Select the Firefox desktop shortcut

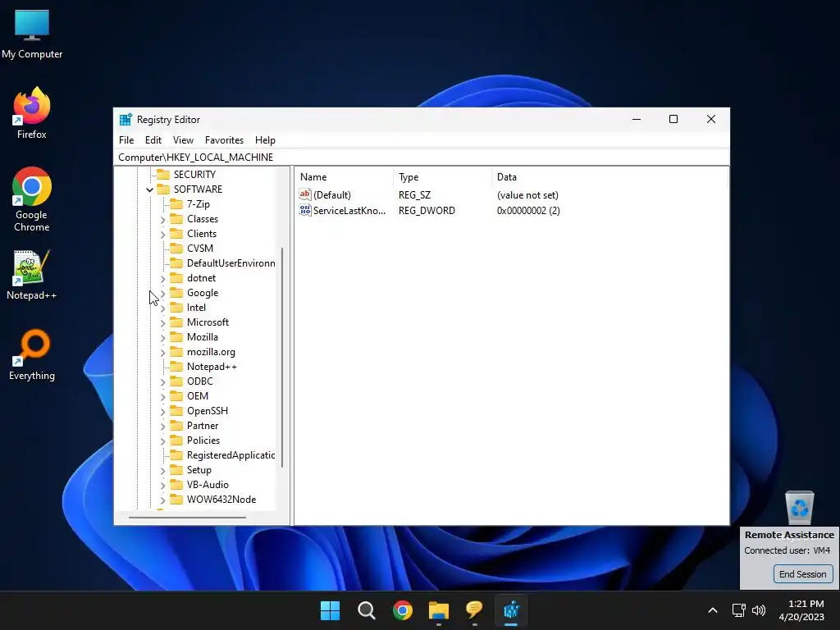(32, 113)
